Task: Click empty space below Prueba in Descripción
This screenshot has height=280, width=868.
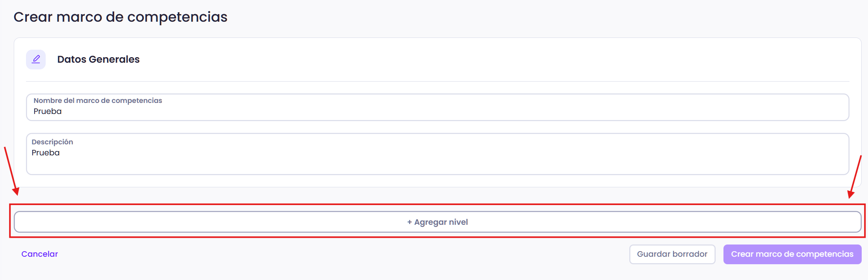Action: coord(236,166)
